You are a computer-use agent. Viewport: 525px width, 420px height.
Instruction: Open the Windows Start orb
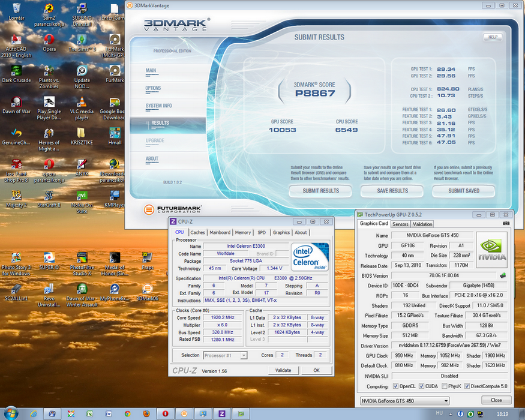(x=11, y=413)
